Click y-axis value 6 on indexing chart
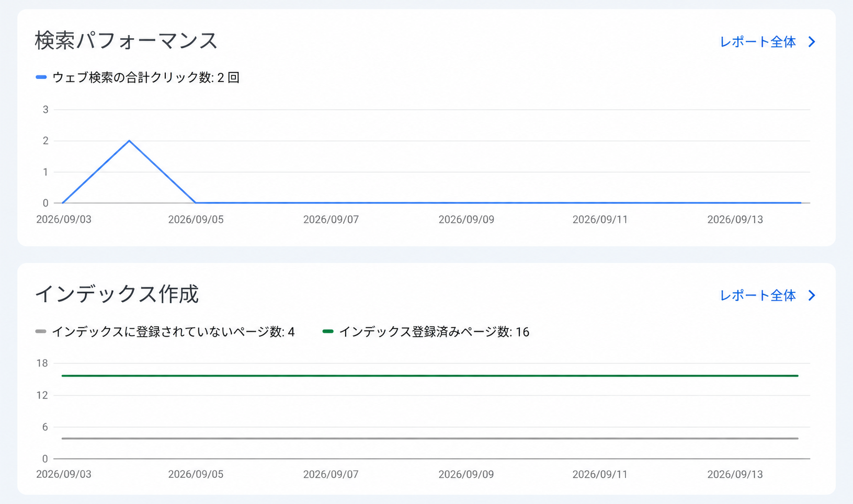The image size is (853, 504). (x=45, y=427)
